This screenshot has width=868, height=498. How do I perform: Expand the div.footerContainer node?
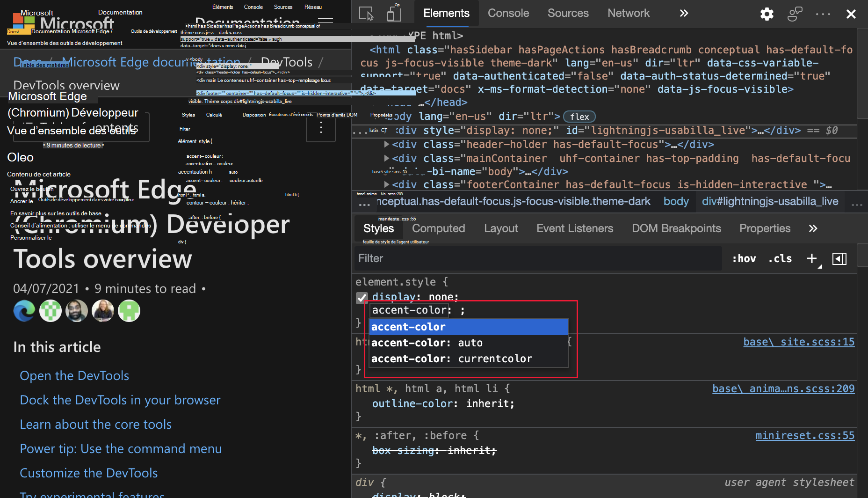[387, 184]
